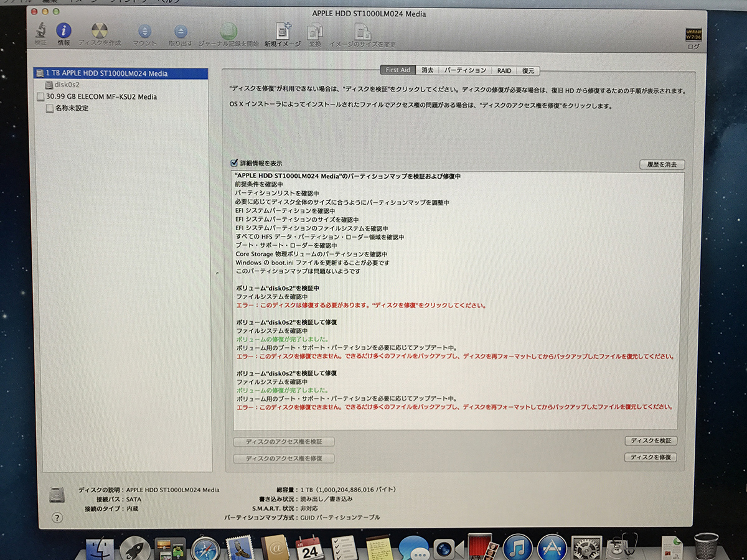Click the document stack icon beside Trash

(672, 548)
